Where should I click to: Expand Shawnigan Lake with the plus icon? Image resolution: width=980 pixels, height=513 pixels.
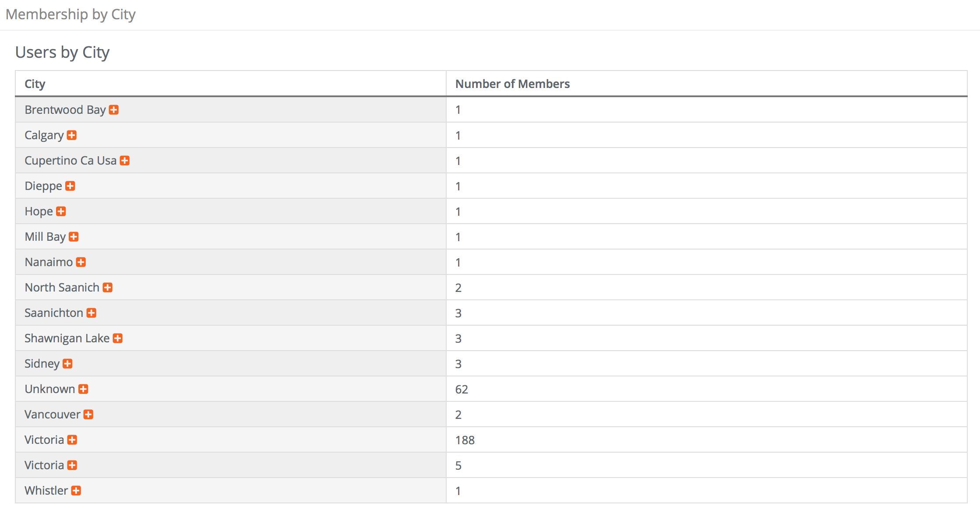click(x=118, y=338)
